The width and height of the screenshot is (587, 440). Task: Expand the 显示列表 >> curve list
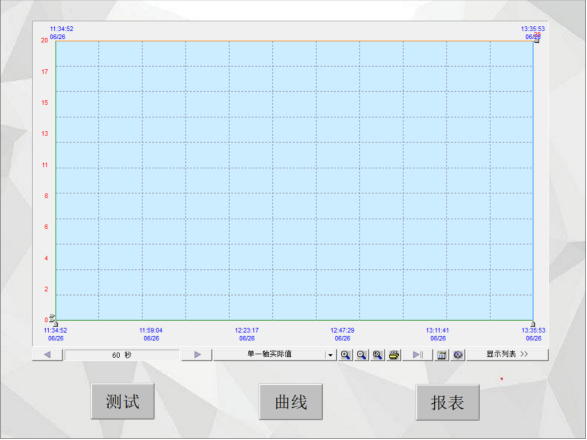(507, 354)
